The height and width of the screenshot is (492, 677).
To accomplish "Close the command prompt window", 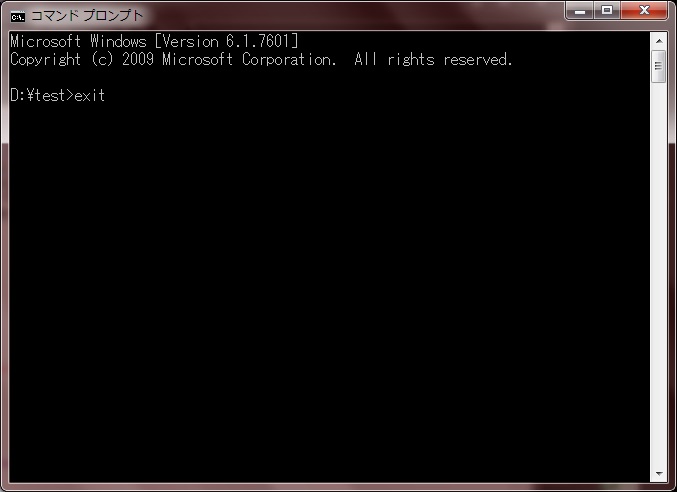I will (x=644, y=11).
